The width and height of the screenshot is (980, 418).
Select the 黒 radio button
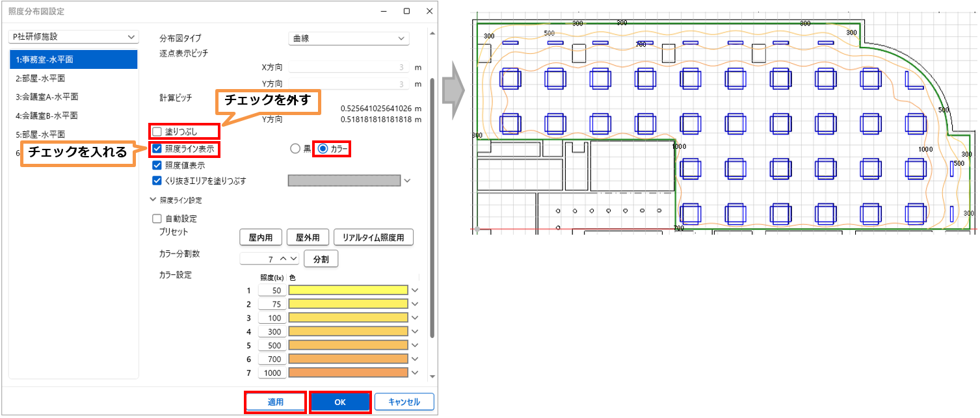tap(295, 149)
